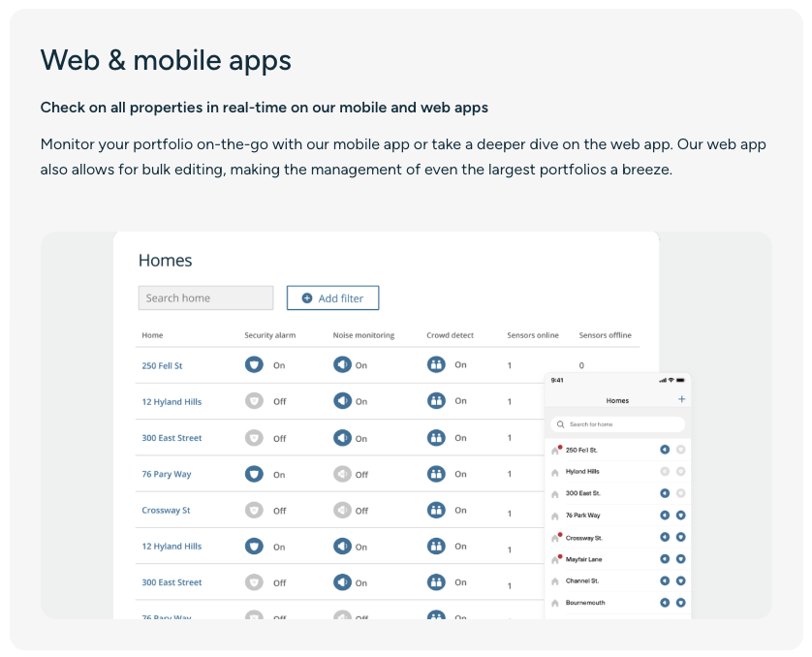Open the Crossway St home link

click(x=166, y=510)
